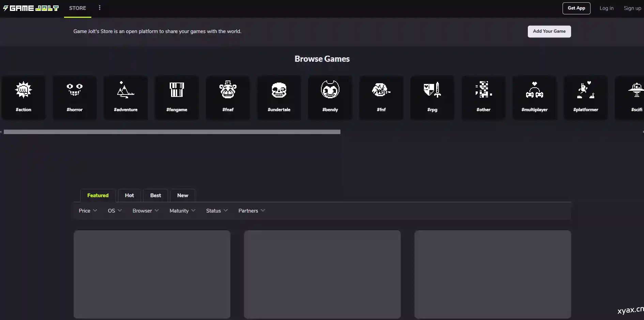The height and width of the screenshot is (320, 644).
Task: Browse the #fnaf Freddy category
Action: point(228,97)
